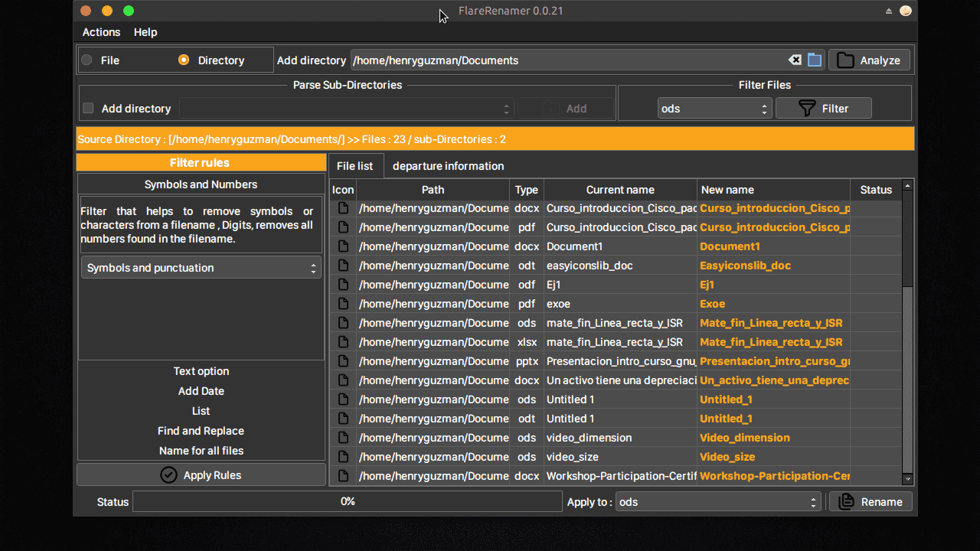Viewport: 980px width, 551px height.
Task: Click the Add directory path input field
Action: 567,60
